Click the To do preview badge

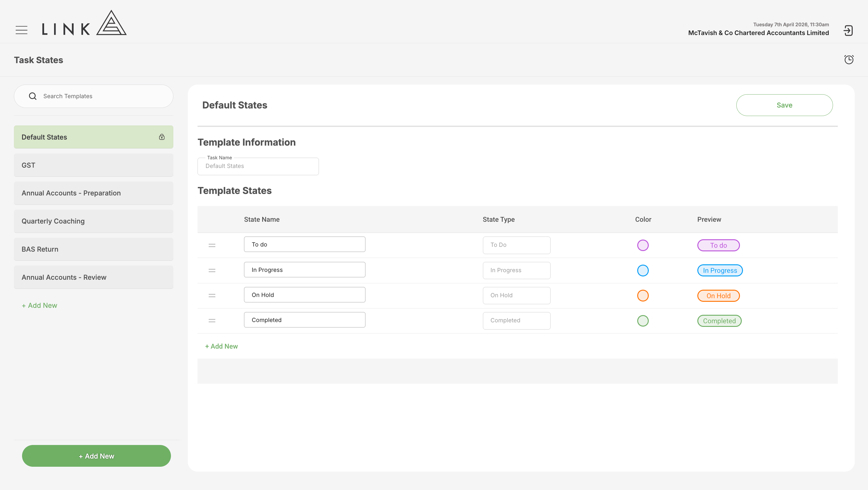click(719, 245)
